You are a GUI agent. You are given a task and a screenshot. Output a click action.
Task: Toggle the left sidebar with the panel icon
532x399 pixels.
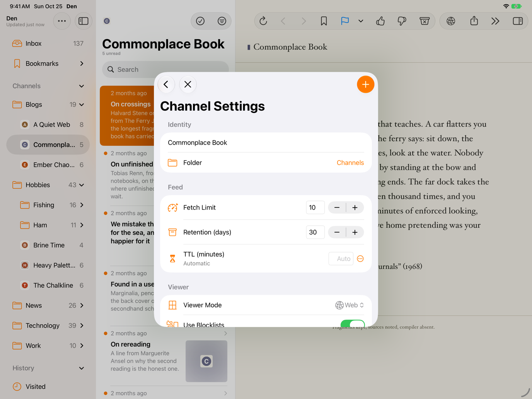coord(83,21)
